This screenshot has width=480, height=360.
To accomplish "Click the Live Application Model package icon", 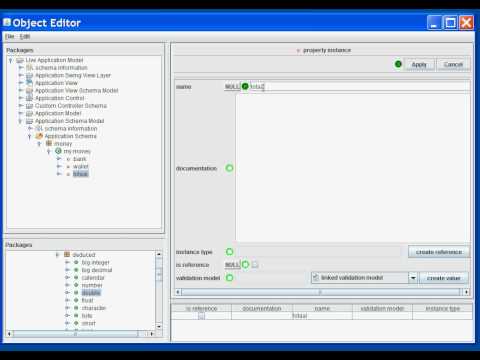I will [x=20, y=60].
